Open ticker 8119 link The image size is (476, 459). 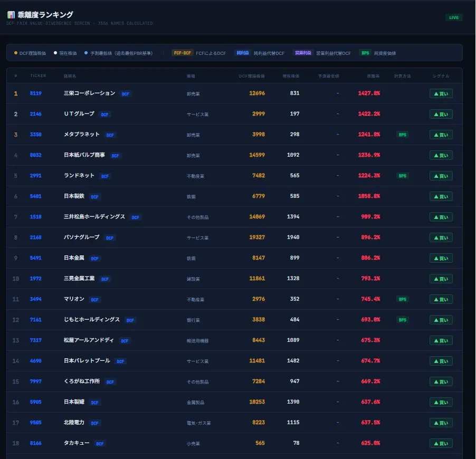coord(35,93)
